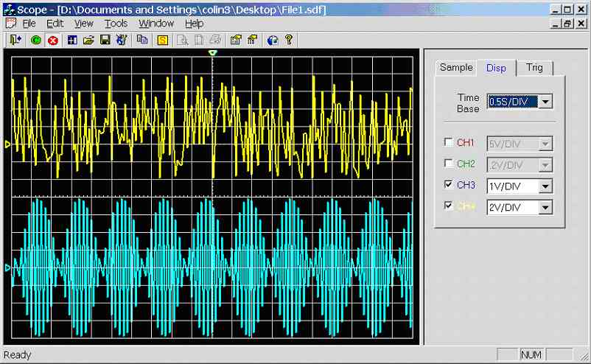591x364 pixels.
Task: Click the exit door icon in toolbar
Action: [15, 40]
